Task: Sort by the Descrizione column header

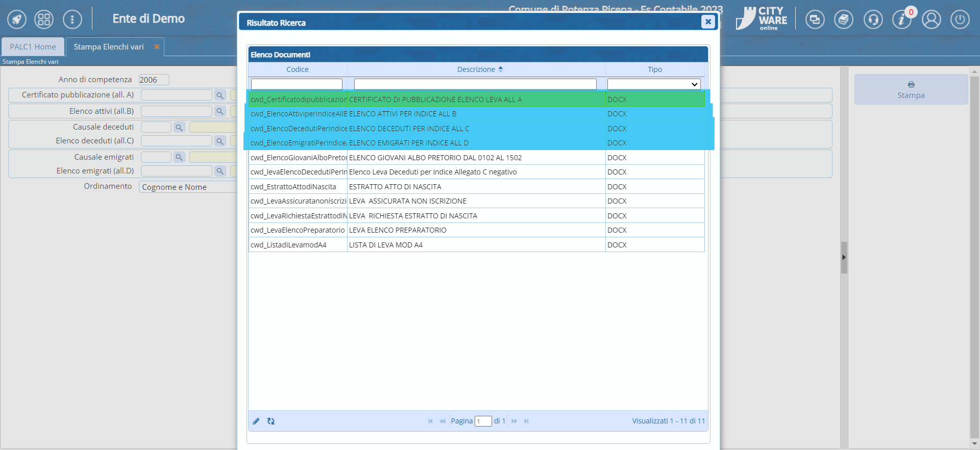Action: [476, 69]
